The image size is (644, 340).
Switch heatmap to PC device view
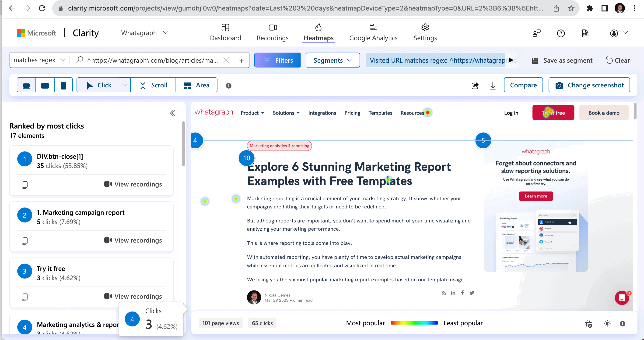point(26,85)
